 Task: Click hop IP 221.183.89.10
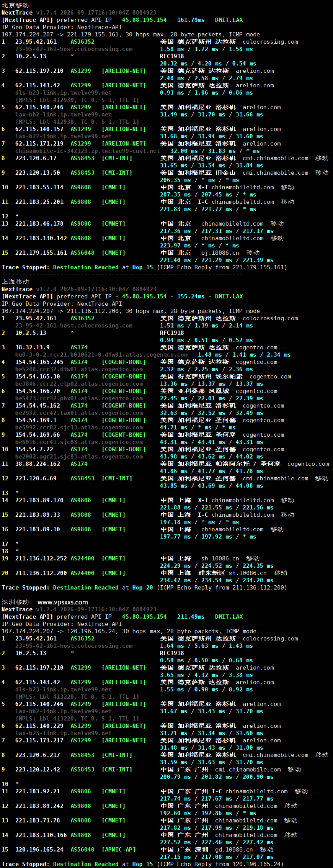pyautogui.click(x=38, y=529)
